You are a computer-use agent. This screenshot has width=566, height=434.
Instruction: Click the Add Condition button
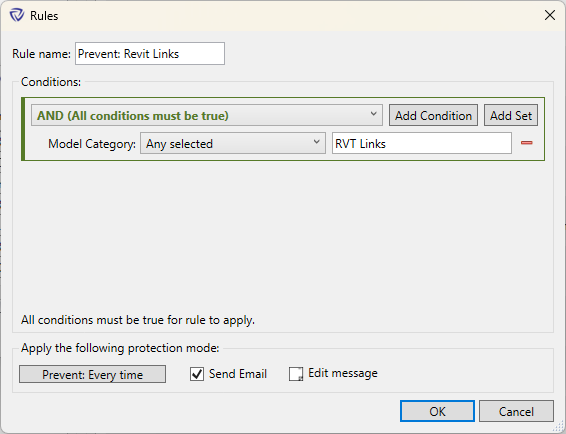pyautogui.click(x=433, y=116)
